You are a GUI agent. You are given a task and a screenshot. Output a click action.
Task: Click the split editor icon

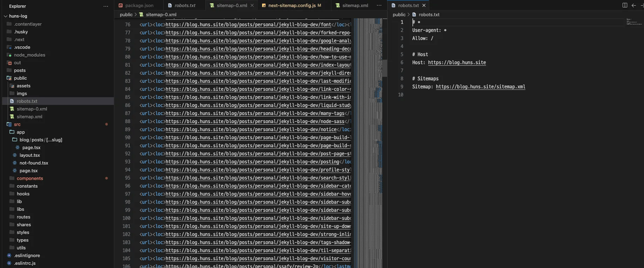pos(625,5)
